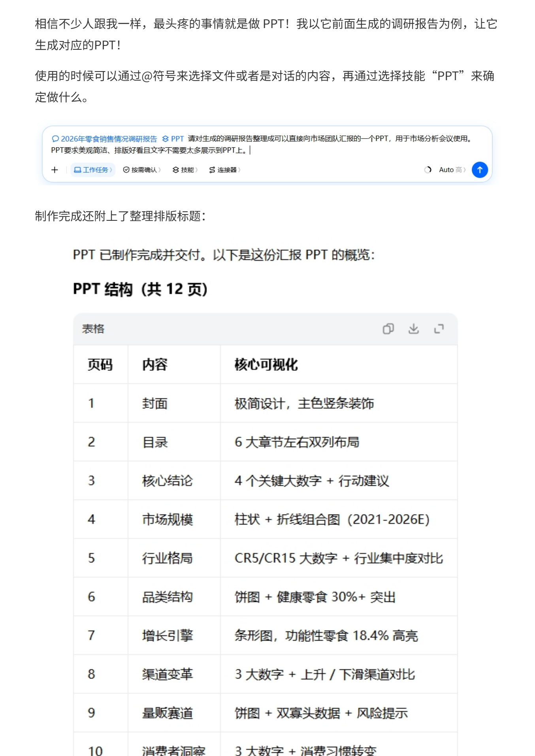535x756 pixels.
Task: Select the 市场规模 table row cell
Action: [x=168, y=519]
